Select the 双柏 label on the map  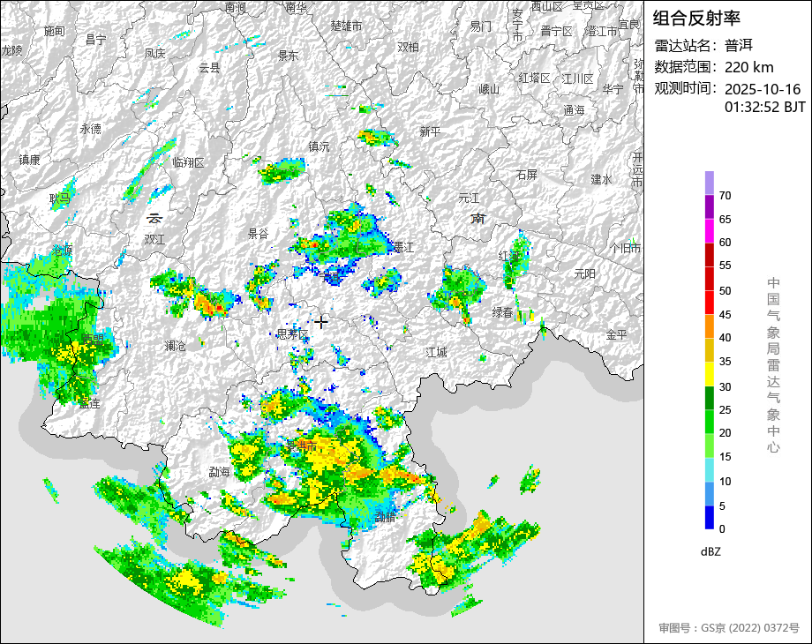408,47
